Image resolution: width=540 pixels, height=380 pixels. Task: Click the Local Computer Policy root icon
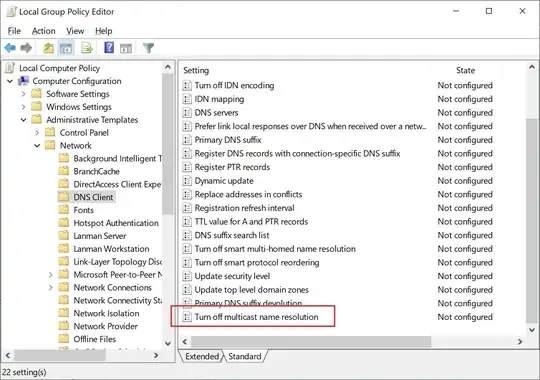tap(10, 68)
